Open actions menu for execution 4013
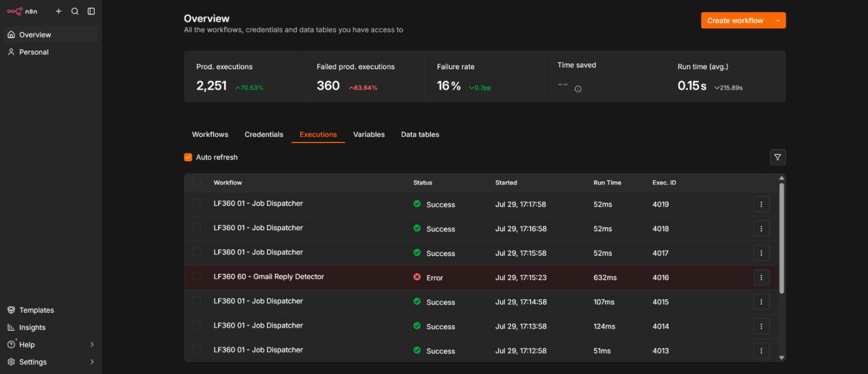 [761, 351]
